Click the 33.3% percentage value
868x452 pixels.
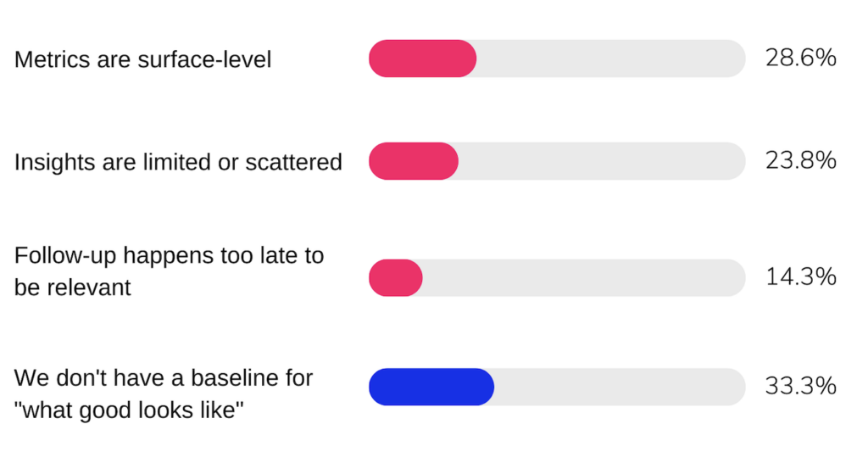coord(800,387)
